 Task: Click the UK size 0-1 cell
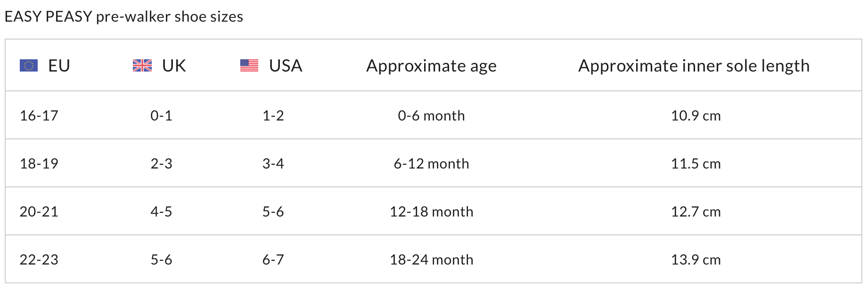pos(161,116)
